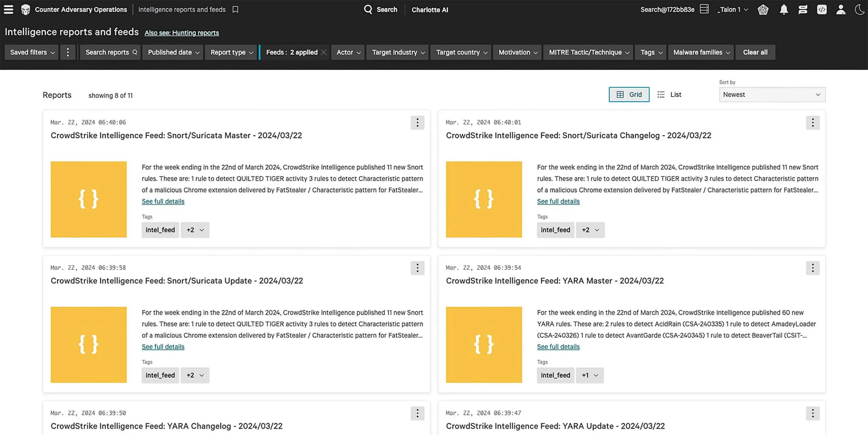Screen dimensions: 868x435
Task: Expand the Published date filter
Action: tap(173, 52)
